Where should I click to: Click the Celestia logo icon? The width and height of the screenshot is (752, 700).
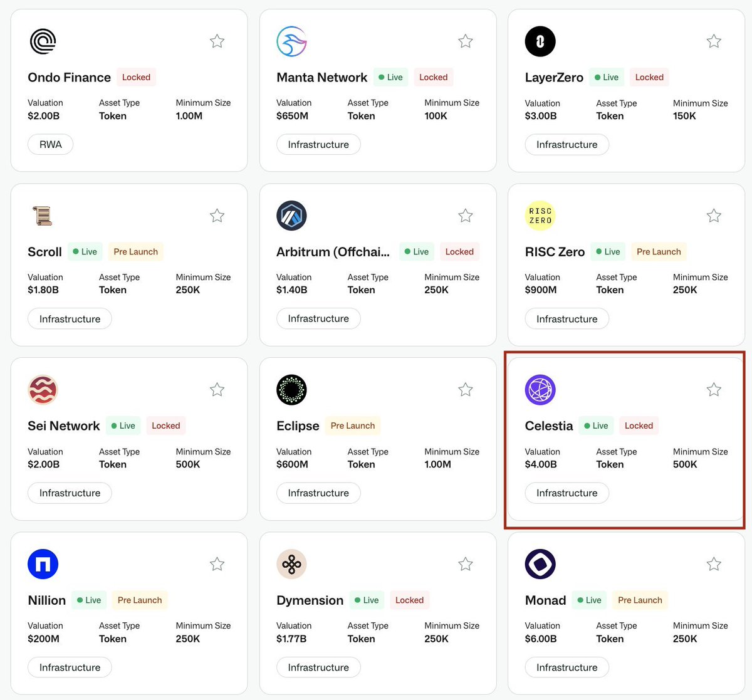coord(540,390)
